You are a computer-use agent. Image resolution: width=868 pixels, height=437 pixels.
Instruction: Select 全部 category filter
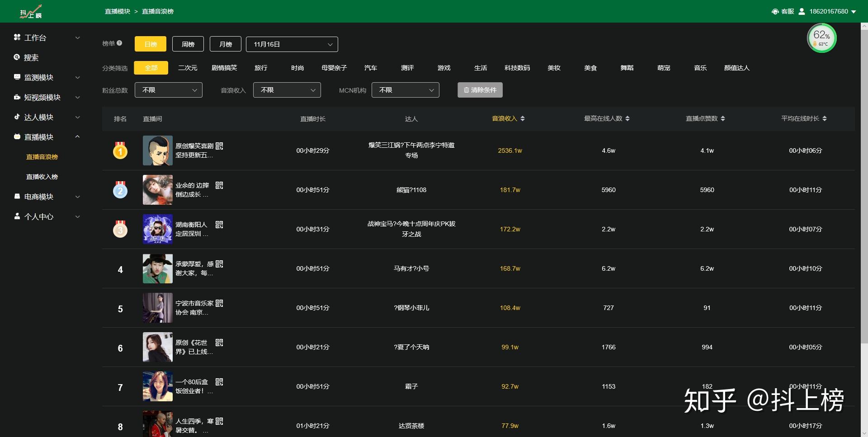click(x=151, y=68)
